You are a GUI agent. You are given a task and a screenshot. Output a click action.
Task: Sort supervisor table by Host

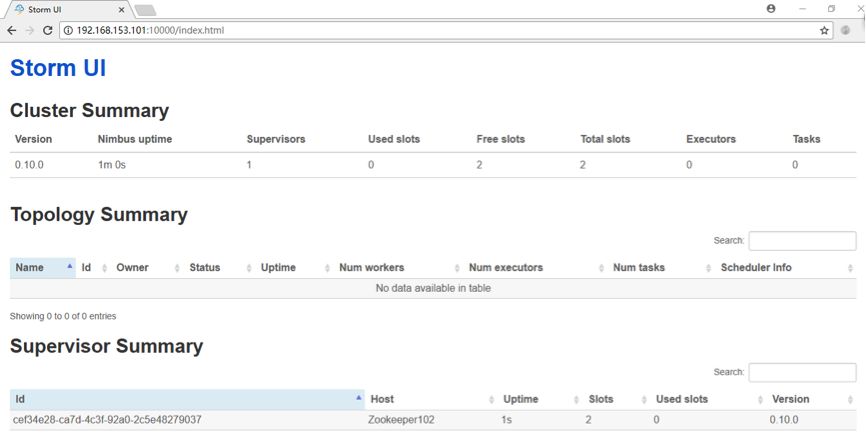pyautogui.click(x=431, y=399)
